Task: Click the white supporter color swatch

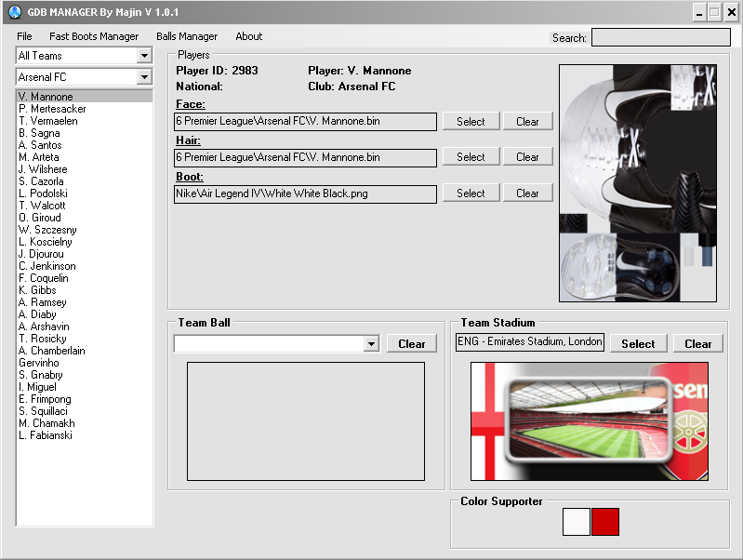Action: pos(577,522)
